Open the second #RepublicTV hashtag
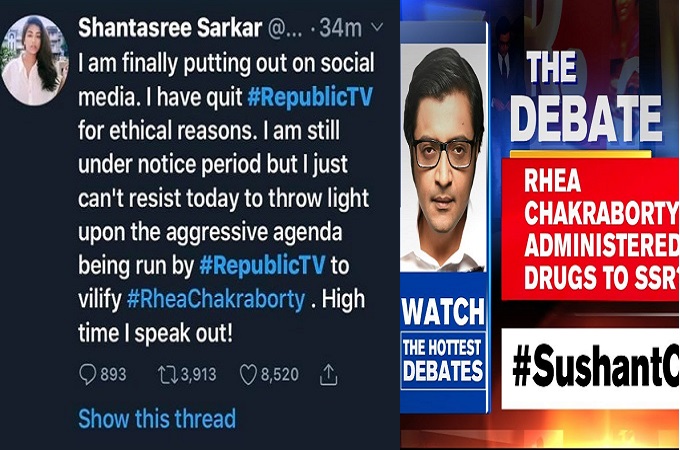This screenshot has height=450, width=680. click(x=262, y=265)
